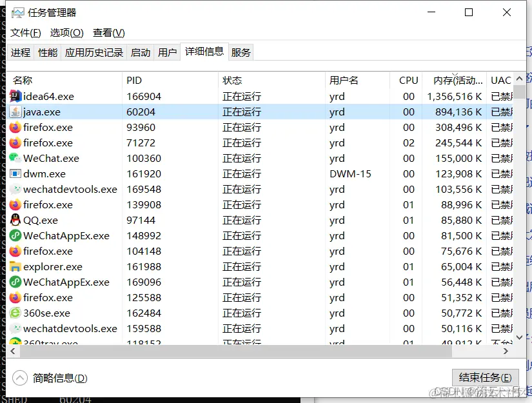Click the 结束任务 button
The height and width of the screenshot is (403, 532).
486,377
